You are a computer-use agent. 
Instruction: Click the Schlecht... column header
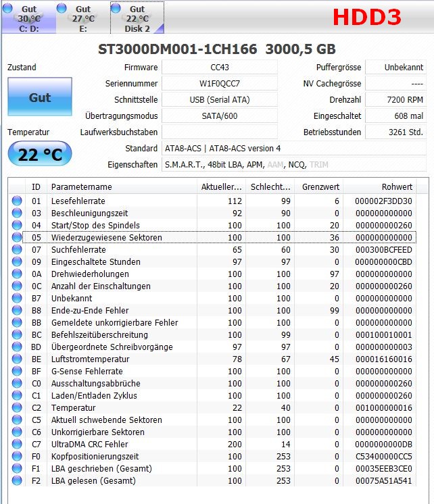(270, 186)
